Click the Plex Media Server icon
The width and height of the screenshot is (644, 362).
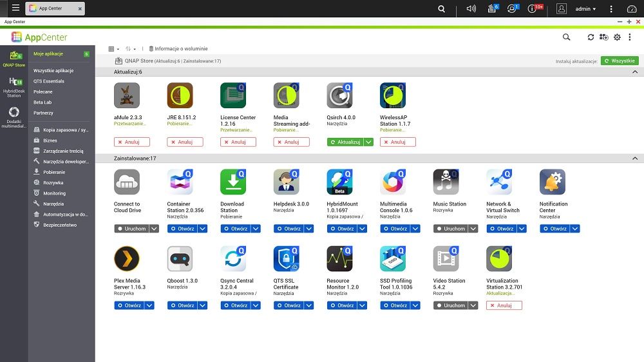(x=126, y=259)
